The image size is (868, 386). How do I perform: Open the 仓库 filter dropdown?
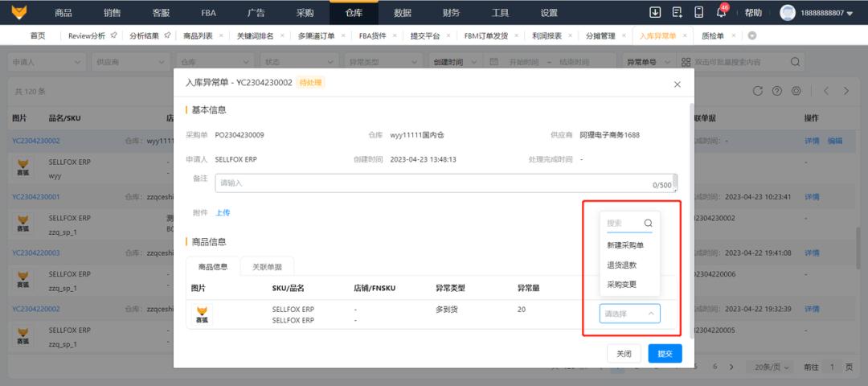pyautogui.click(x=215, y=62)
